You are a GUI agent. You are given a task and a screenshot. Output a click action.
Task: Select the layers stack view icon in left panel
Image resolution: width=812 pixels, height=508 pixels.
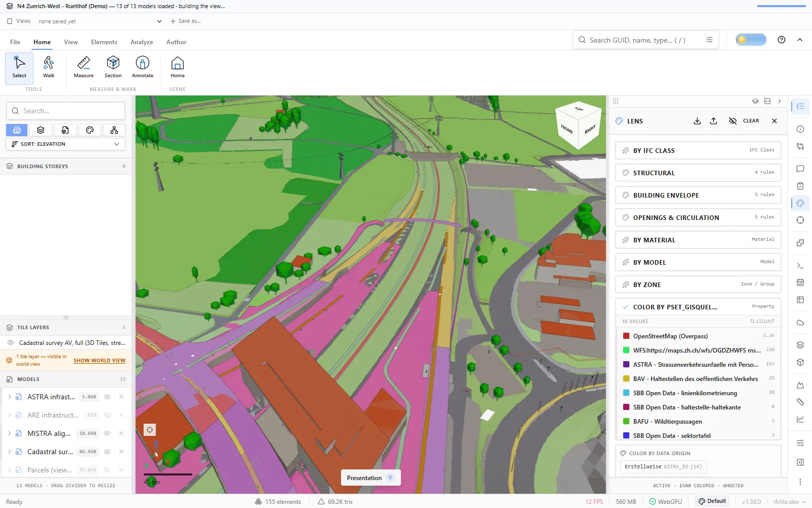click(x=41, y=130)
